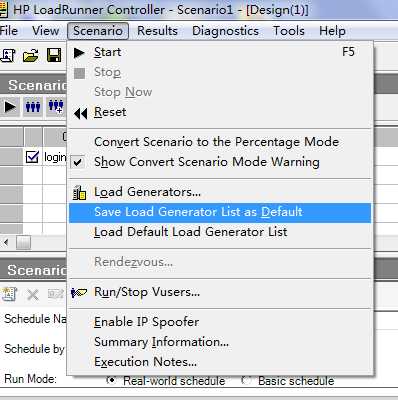The image size is (398, 400).
Task: Select the Basic schedule radio button
Action: pos(246,380)
